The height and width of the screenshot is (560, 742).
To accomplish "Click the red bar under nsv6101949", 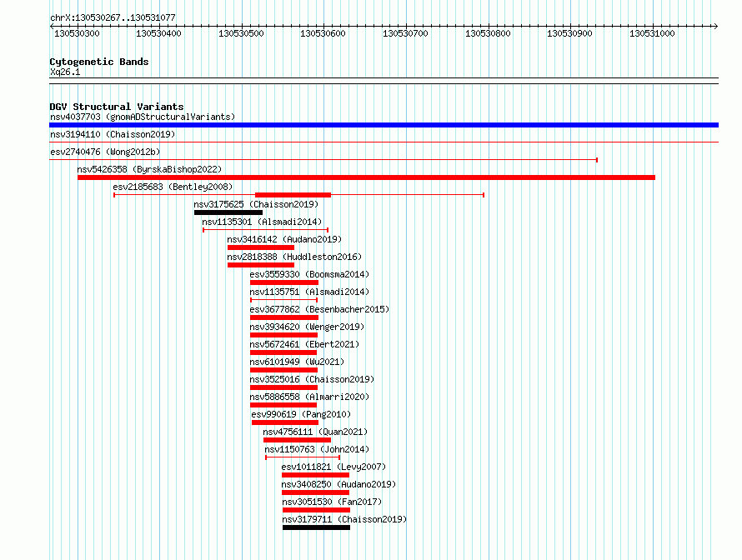I will click(x=283, y=370).
